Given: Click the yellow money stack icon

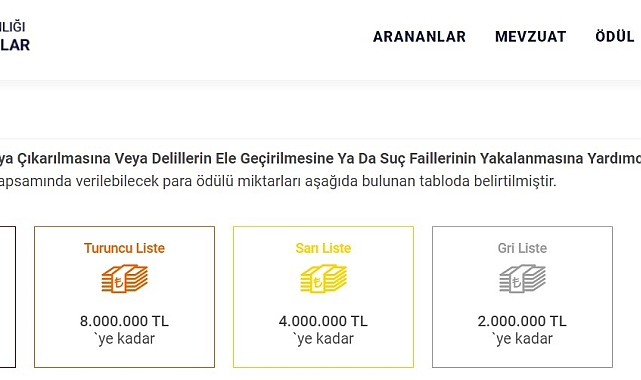Looking at the screenshot, I should 323,279.
